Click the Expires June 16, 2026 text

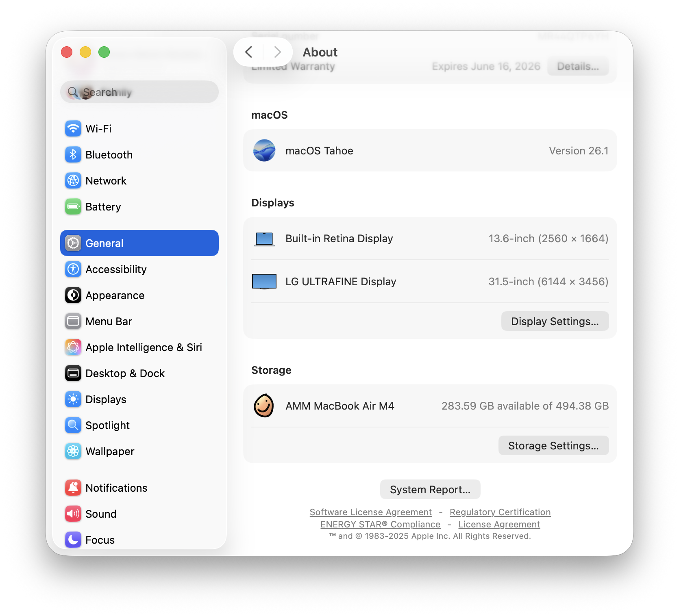(486, 66)
